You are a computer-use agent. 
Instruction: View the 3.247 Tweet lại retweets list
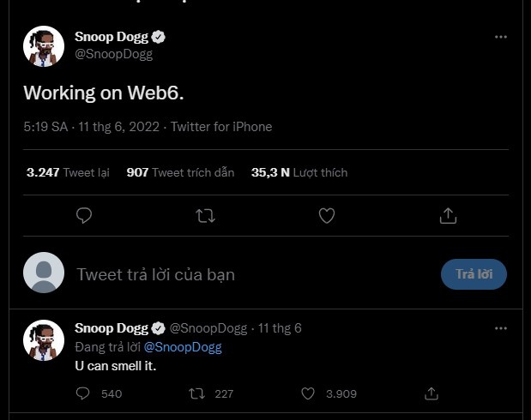click(x=68, y=172)
